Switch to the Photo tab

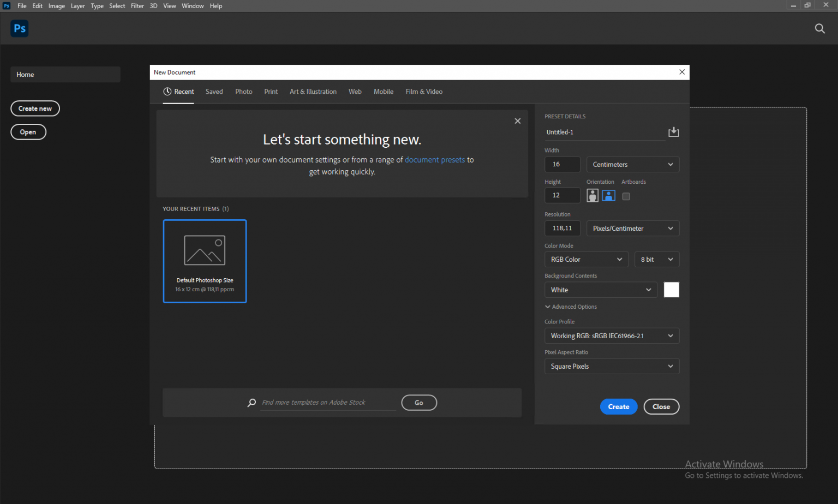click(244, 92)
